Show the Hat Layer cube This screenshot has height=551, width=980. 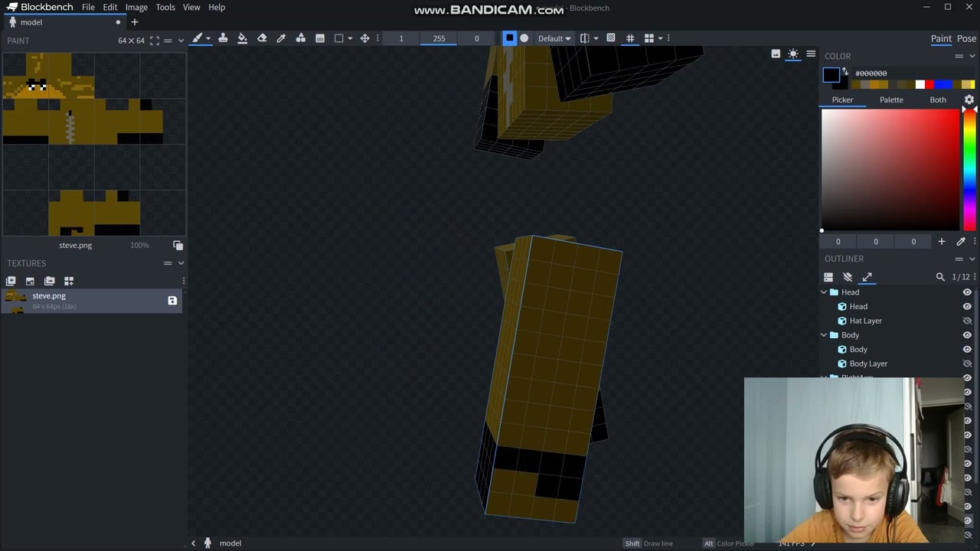pyautogui.click(x=967, y=321)
